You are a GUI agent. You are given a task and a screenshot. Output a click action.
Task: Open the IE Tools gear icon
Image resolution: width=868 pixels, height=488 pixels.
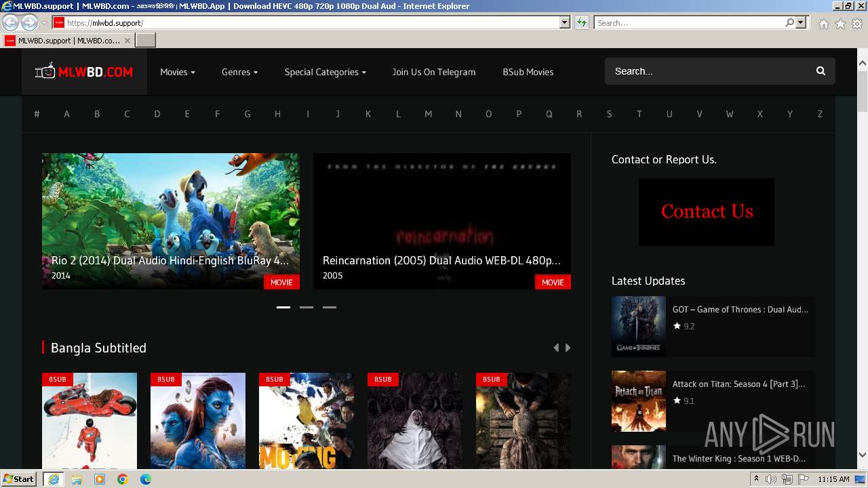[x=857, y=24]
